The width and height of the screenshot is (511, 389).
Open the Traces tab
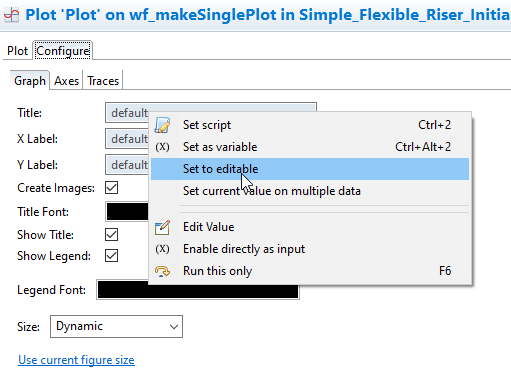coord(103,81)
